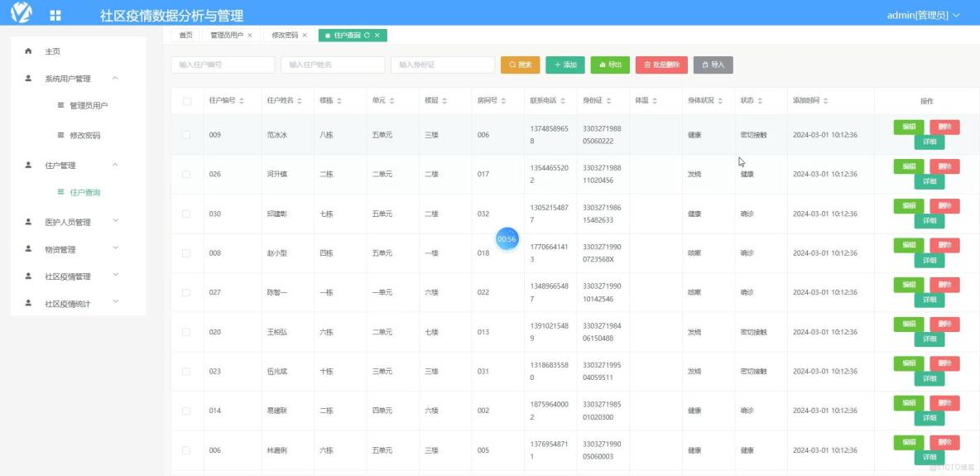Check the row for resident 026
The image size is (980, 476).
(186, 174)
